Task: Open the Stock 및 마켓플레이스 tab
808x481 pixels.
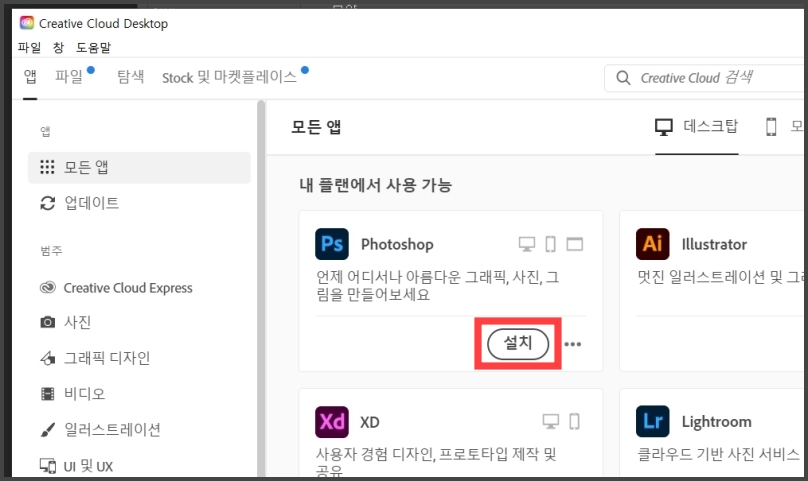Action: click(229, 77)
